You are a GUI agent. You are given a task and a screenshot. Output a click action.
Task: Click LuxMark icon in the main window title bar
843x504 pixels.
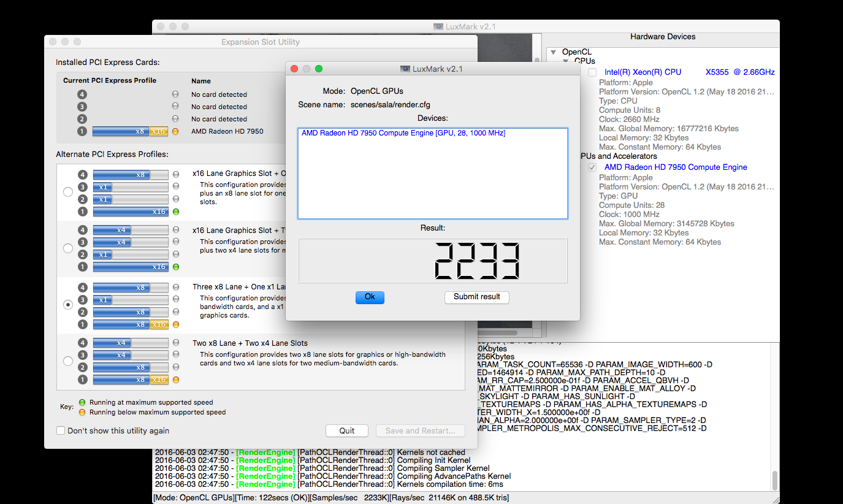[438, 26]
